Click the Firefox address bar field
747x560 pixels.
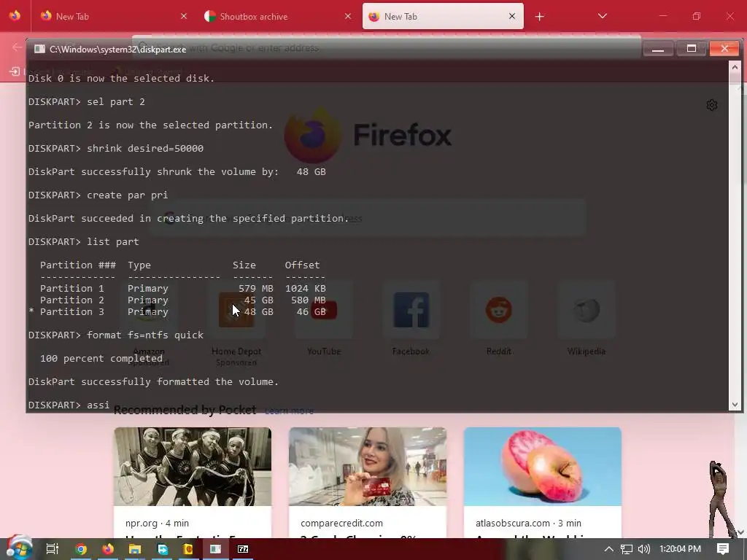coord(386,47)
